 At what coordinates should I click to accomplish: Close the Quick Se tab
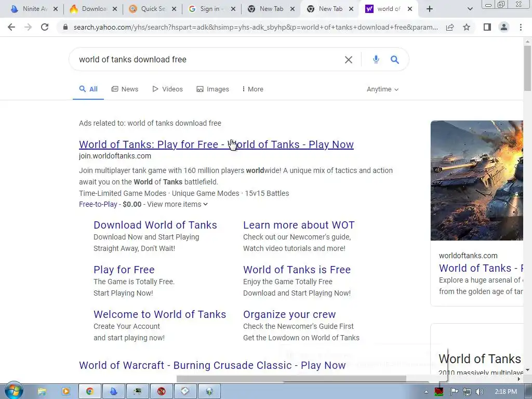pyautogui.click(x=174, y=9)
